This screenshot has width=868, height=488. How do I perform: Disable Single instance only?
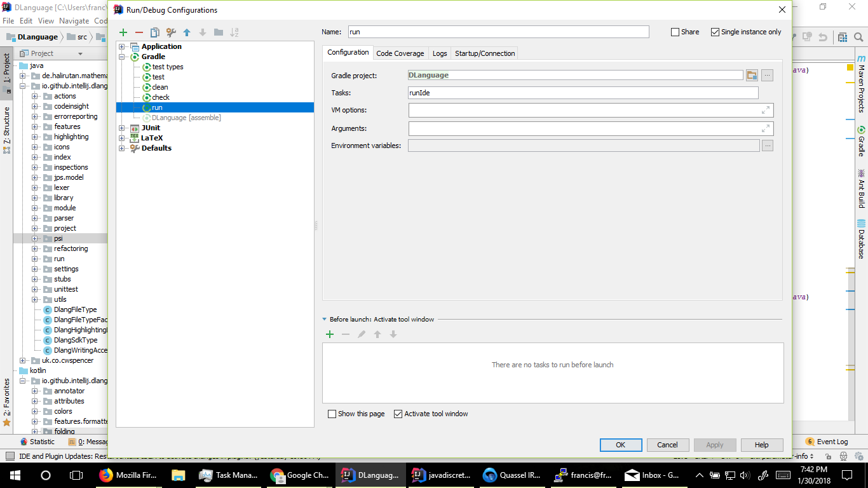tap(715, 32)
